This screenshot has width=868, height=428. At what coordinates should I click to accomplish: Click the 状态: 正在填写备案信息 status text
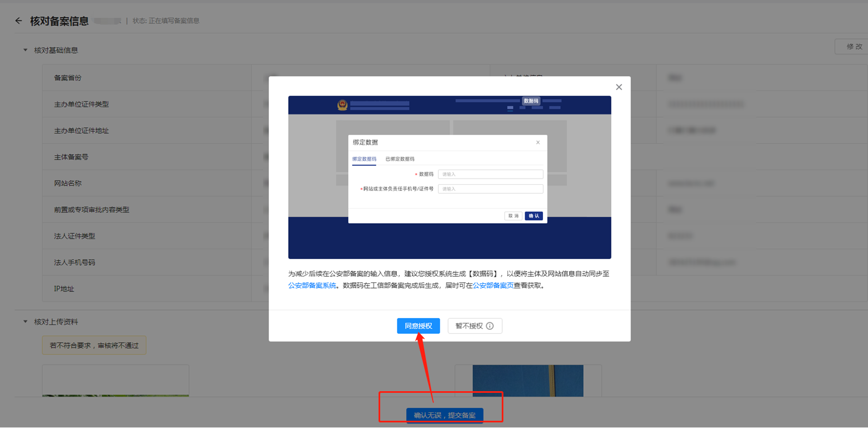[x=166, y=21]
